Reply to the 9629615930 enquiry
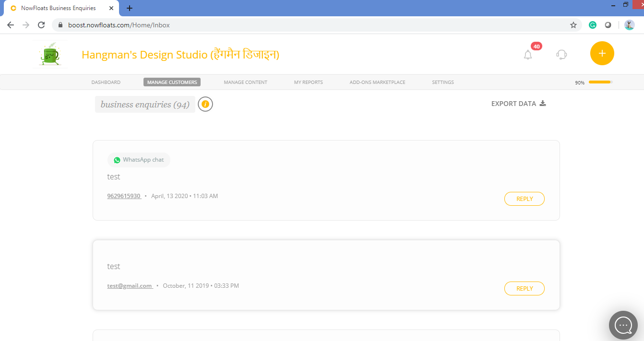 click(525, 199)
